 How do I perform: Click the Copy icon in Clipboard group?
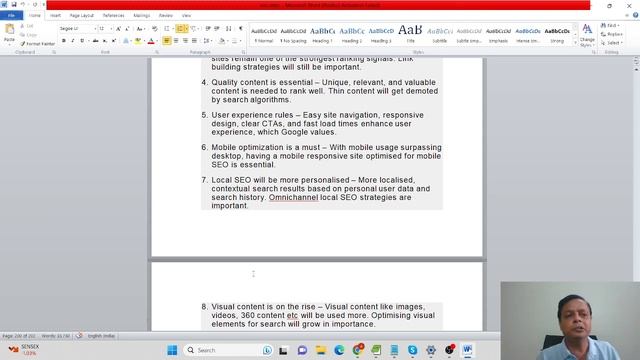[x=23, y=35]
